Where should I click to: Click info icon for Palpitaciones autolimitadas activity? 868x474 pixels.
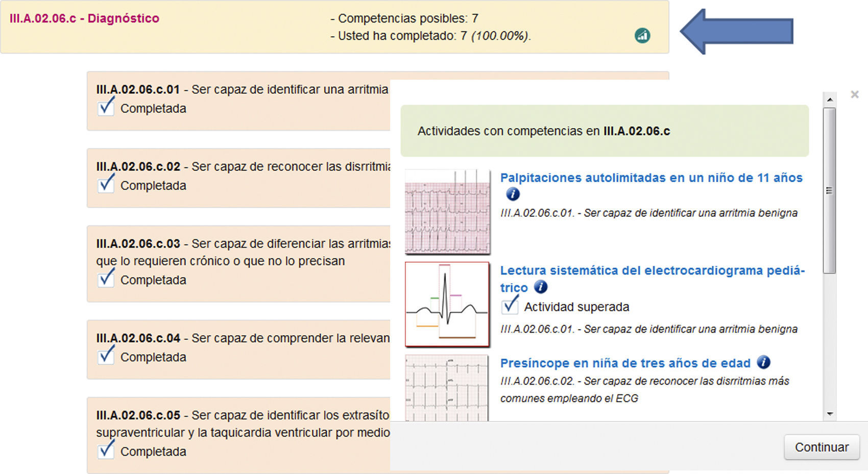513,194
